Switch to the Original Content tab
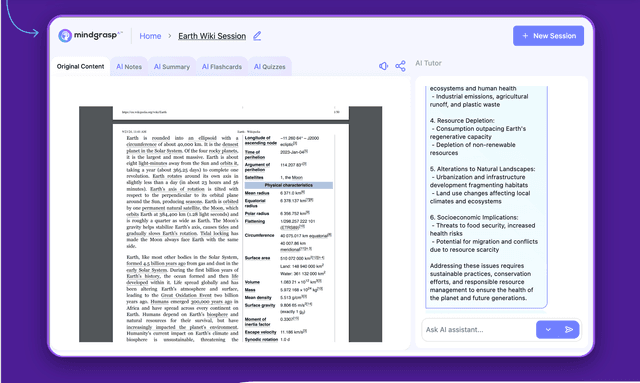The width and height of the screenshot is (640, 383). pyautogui.click(x=80, y=67)
